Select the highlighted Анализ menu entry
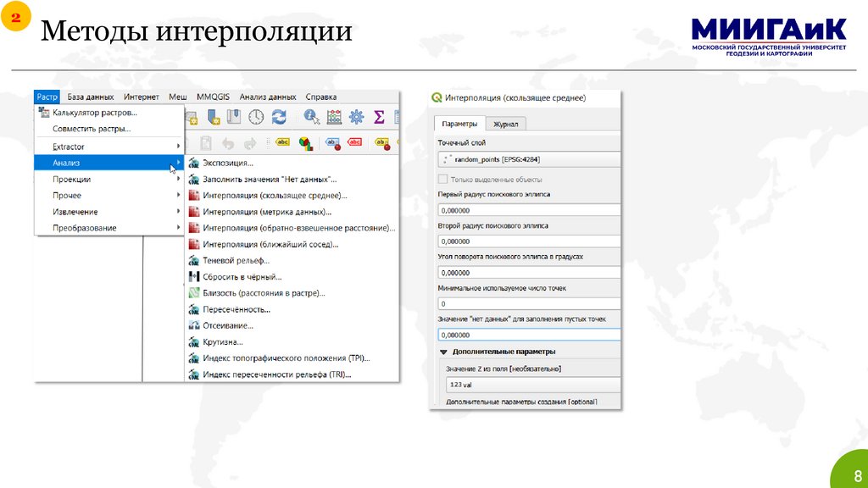The image size is (868, 488). [x=109, y=163]
